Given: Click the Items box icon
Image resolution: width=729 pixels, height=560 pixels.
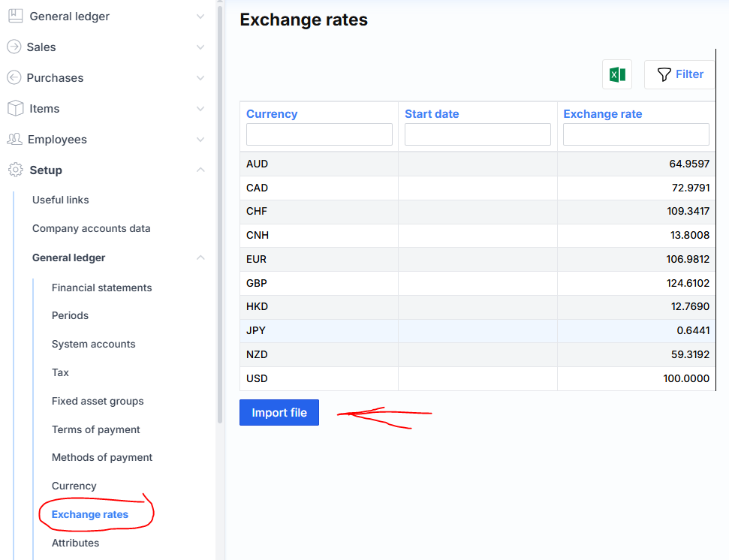Looking at the screenshot, I should 15,109.
